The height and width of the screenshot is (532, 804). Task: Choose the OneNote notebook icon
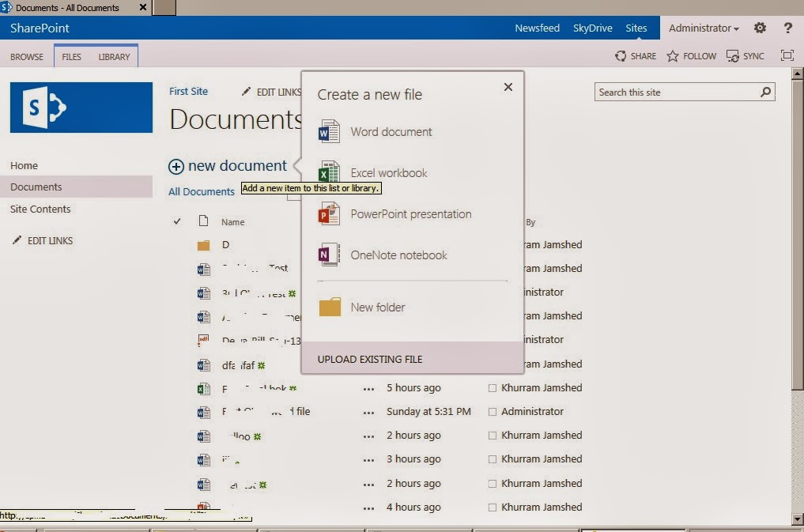(329, 255)
